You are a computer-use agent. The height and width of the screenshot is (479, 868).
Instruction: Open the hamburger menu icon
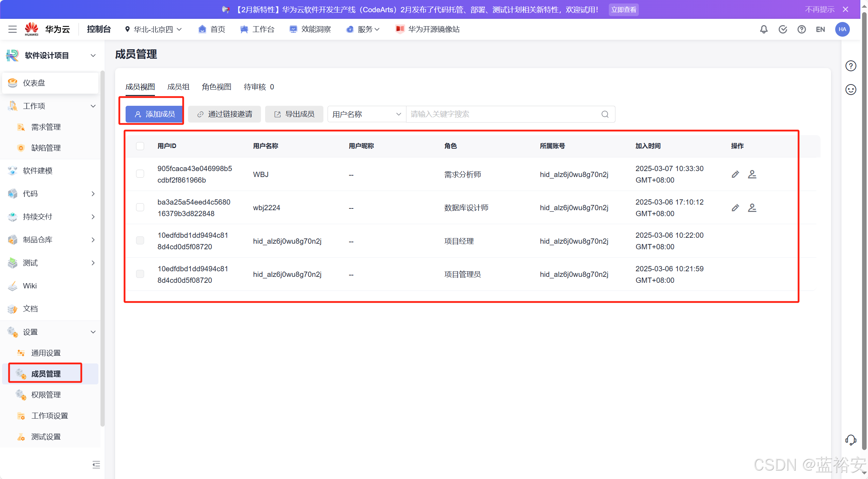coord(13,29)
